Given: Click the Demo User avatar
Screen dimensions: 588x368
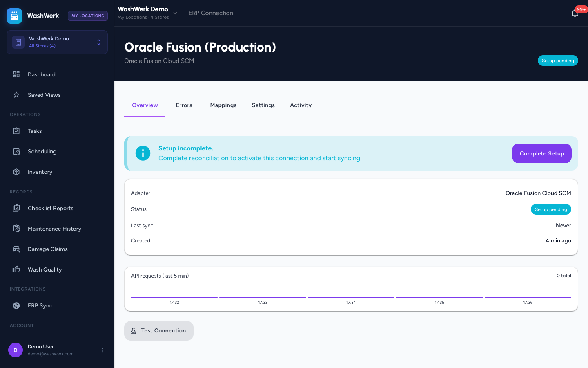Looking at the screenshot, I should point(16,350).
